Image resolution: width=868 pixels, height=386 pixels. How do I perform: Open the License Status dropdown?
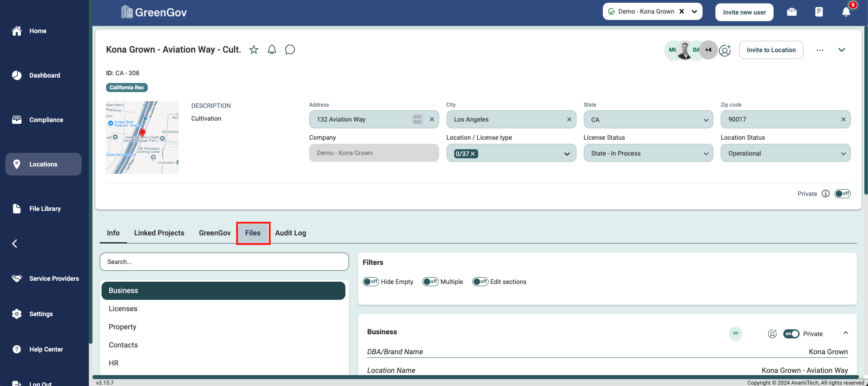(648, 153)
